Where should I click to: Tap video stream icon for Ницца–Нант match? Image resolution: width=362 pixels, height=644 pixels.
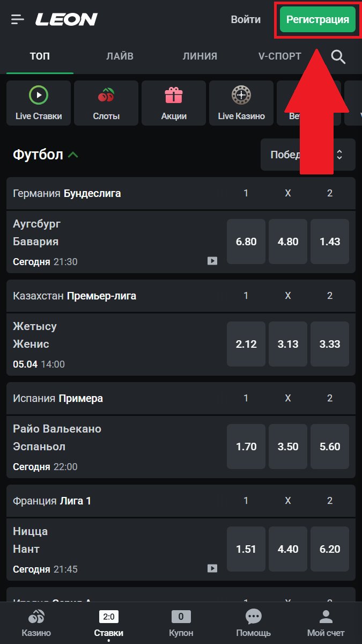212,568
